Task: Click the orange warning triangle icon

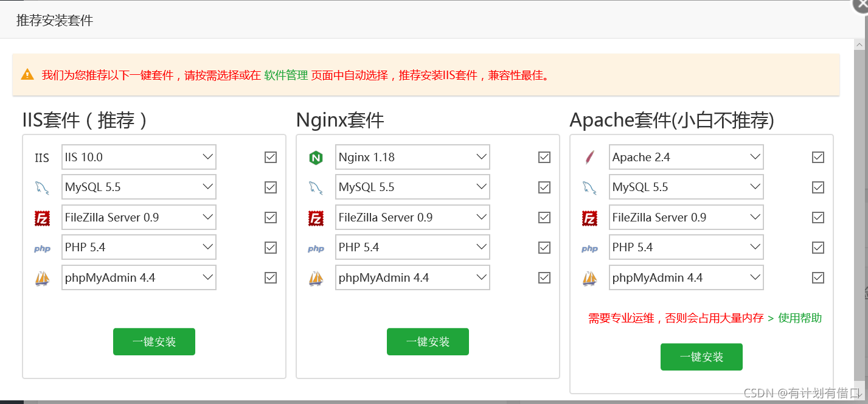Action: (x=27, y=74)
